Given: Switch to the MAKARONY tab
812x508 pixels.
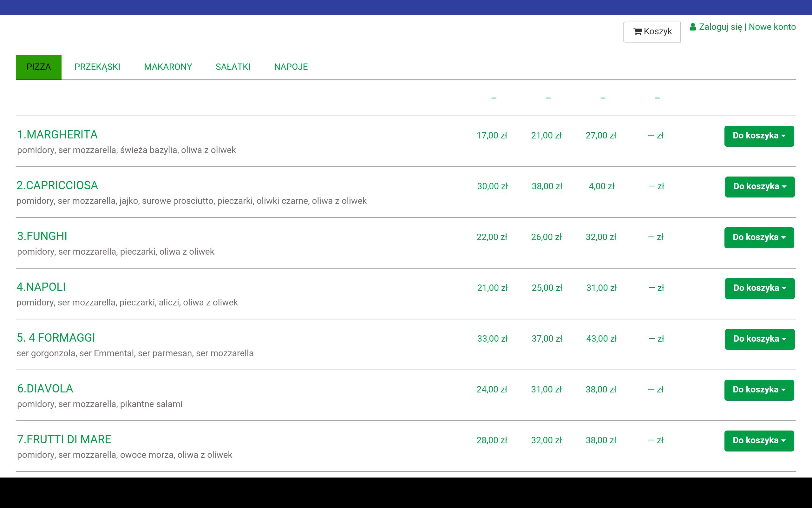Looking at the screenshot, I should coord(168,67).
